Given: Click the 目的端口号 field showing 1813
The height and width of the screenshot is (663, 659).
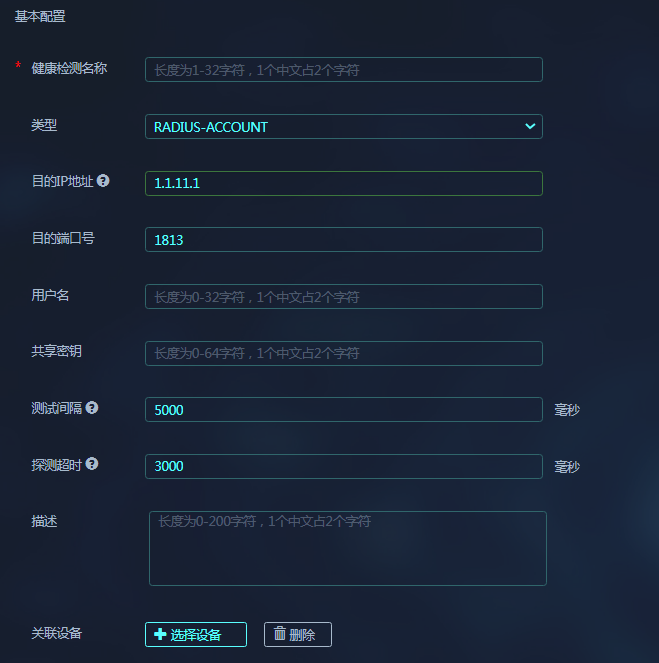Looking at the screenshot, I should point(344,240).
